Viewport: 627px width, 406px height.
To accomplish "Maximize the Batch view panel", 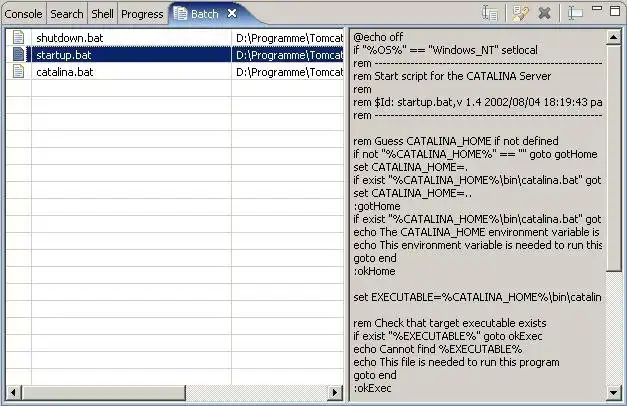I will (x=615, y=10).
